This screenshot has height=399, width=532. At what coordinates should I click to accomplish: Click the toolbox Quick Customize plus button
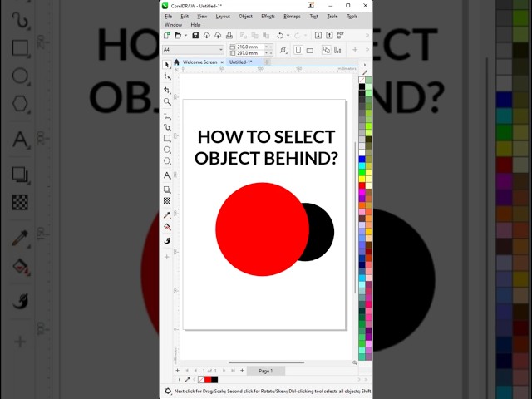167,257
